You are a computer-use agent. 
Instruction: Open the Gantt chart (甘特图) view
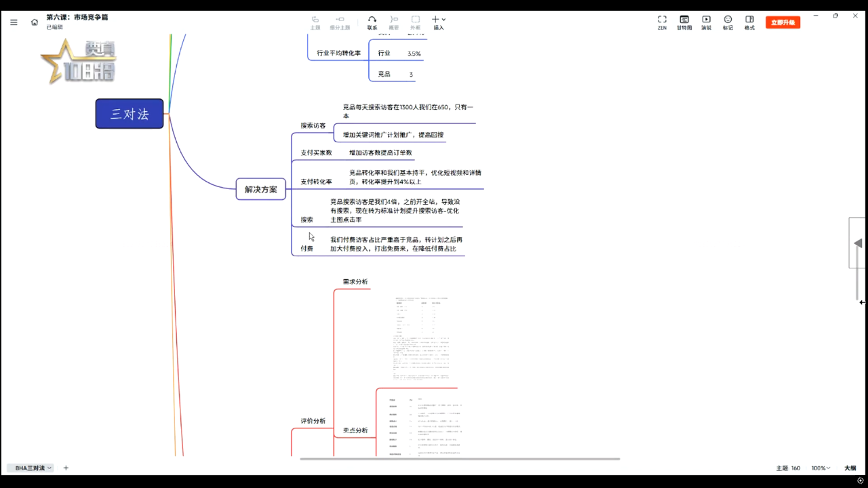(x=684, y=22)
